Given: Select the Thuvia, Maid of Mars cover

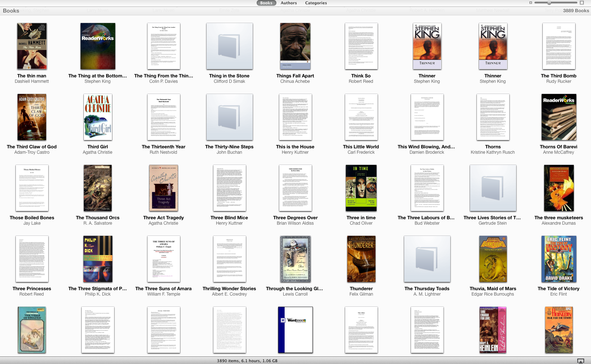Looking at the screenshot, I should pos(493,259).
